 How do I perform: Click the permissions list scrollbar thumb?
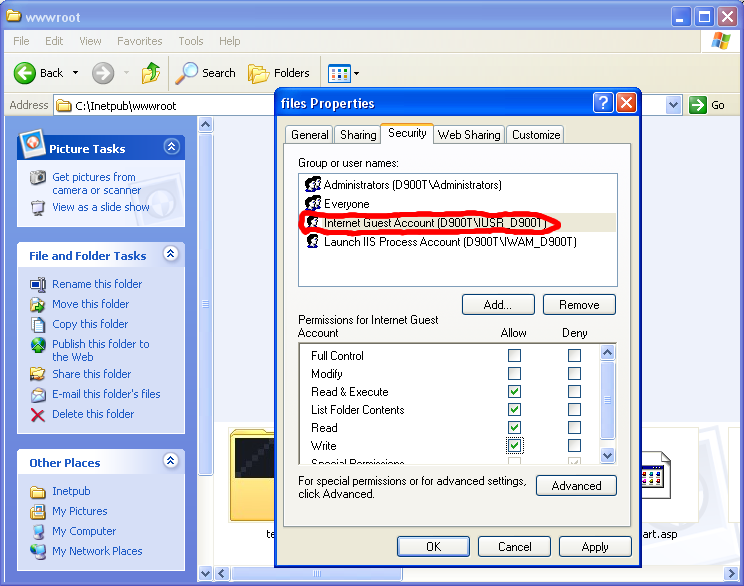tap(607, 400)
